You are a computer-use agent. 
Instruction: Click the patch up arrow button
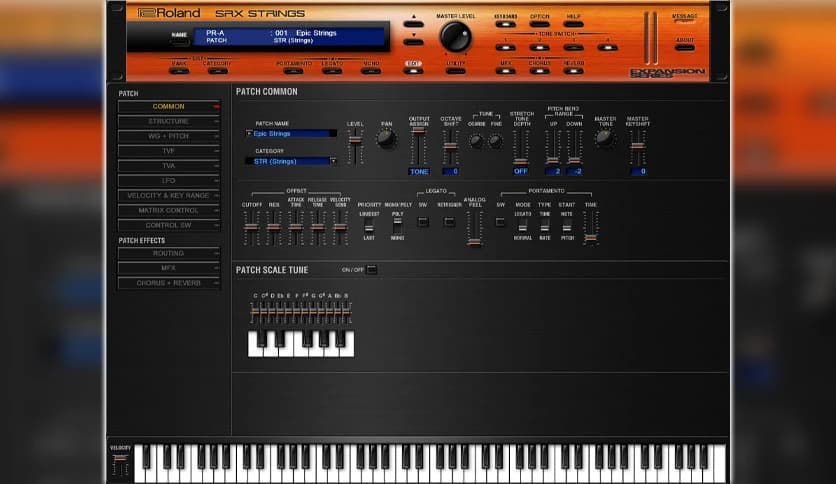click(413, 24)
